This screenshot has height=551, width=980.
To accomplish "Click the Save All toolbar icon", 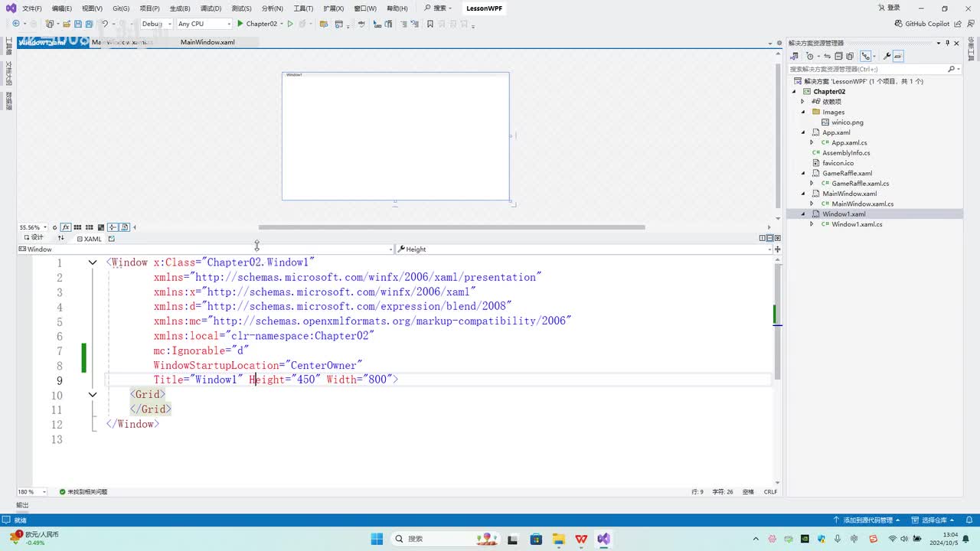I will tap(90, 24).
